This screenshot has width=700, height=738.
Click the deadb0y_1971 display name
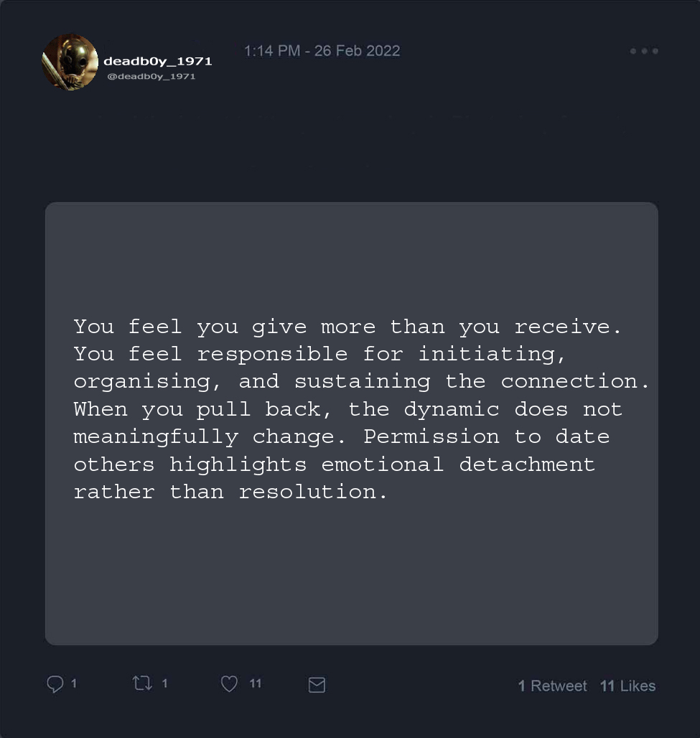tap(158, 61)
